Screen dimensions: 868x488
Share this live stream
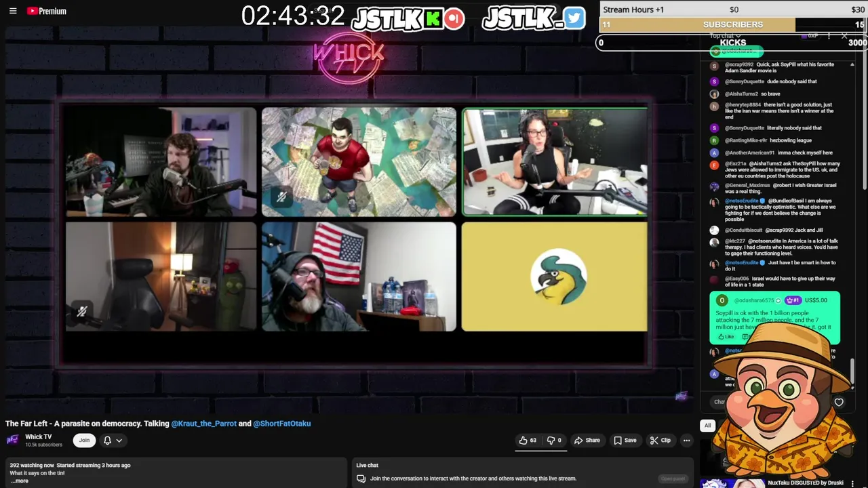click(587, 441)
